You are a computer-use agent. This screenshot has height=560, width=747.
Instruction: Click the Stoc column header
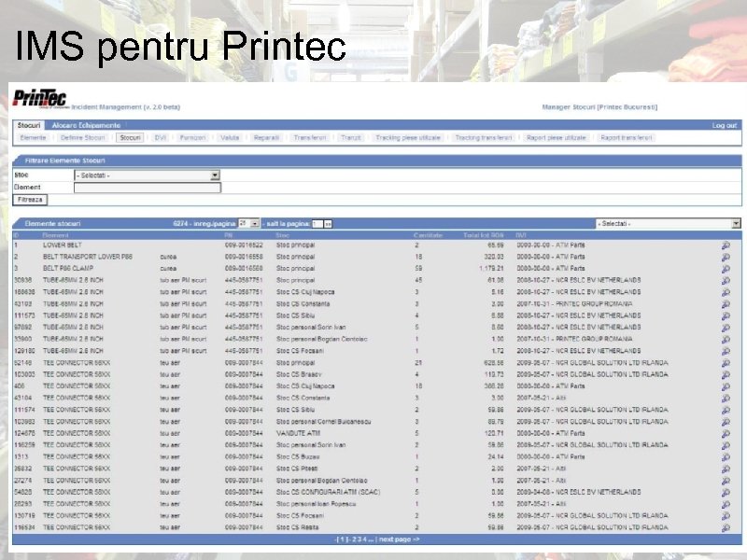click(x=283, y=235)
